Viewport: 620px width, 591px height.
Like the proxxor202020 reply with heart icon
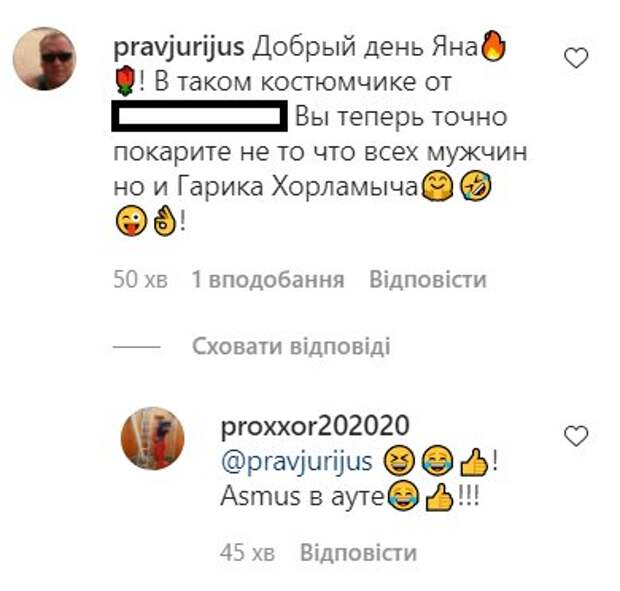click(x=576, y=436)
